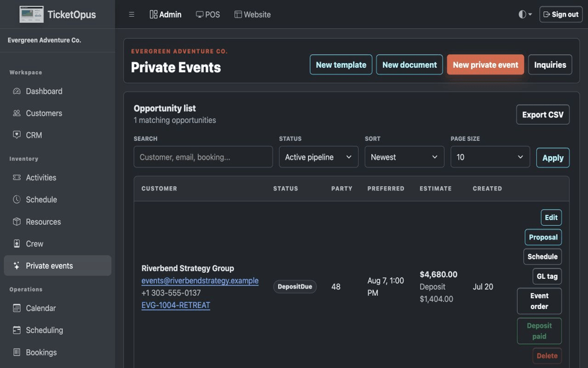This screenshot has height=368, width=588.
Task: Focus the Customer, email, booking search field
Action: point(203,157)
